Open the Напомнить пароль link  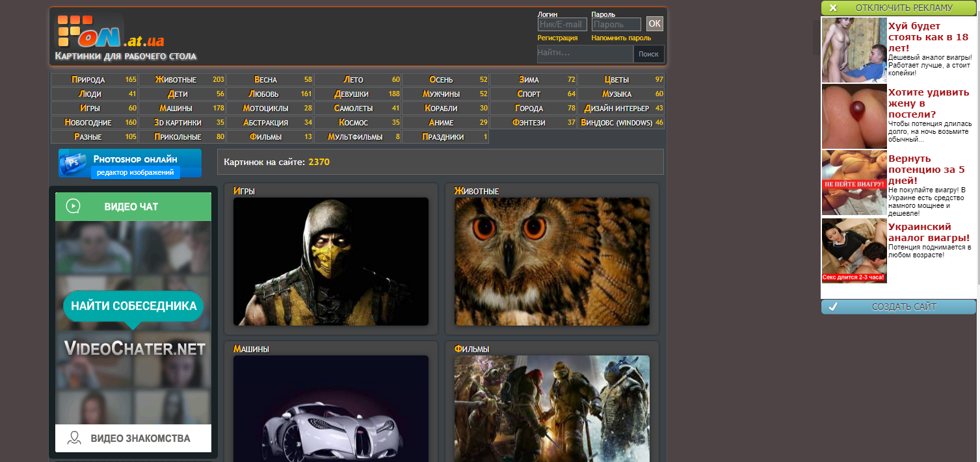pyautogui.click(x=621, y=38)
